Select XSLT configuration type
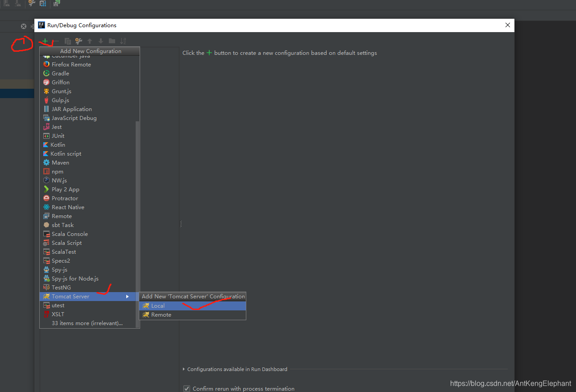This screenshot has height=392, width=576. click(x=87, y=314)
